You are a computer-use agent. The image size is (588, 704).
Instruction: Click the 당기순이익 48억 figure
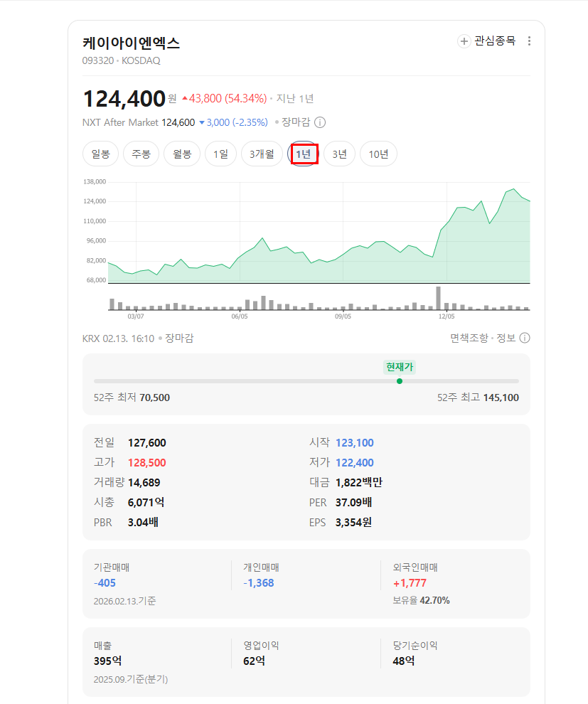pos(404,661)
